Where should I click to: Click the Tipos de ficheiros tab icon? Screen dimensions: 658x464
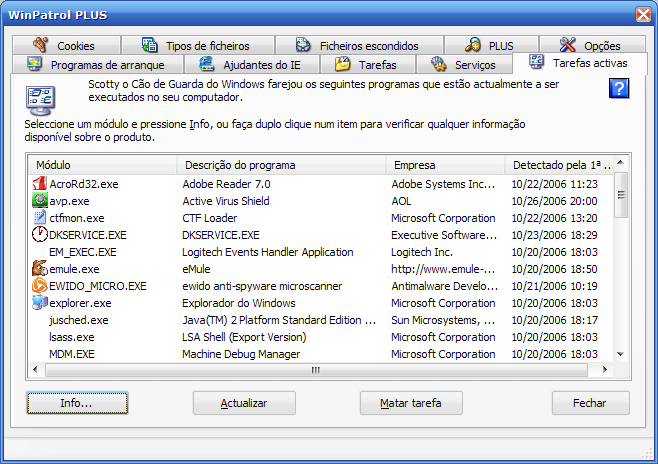pos(149,44)
